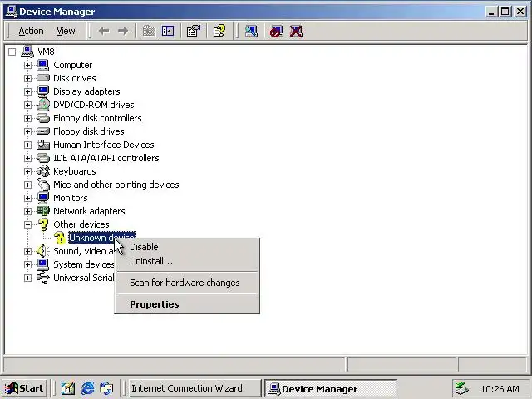Viewport: 532px width, 399px height.
Task: Expand the Display adapters category
Action: coord(27,91)
